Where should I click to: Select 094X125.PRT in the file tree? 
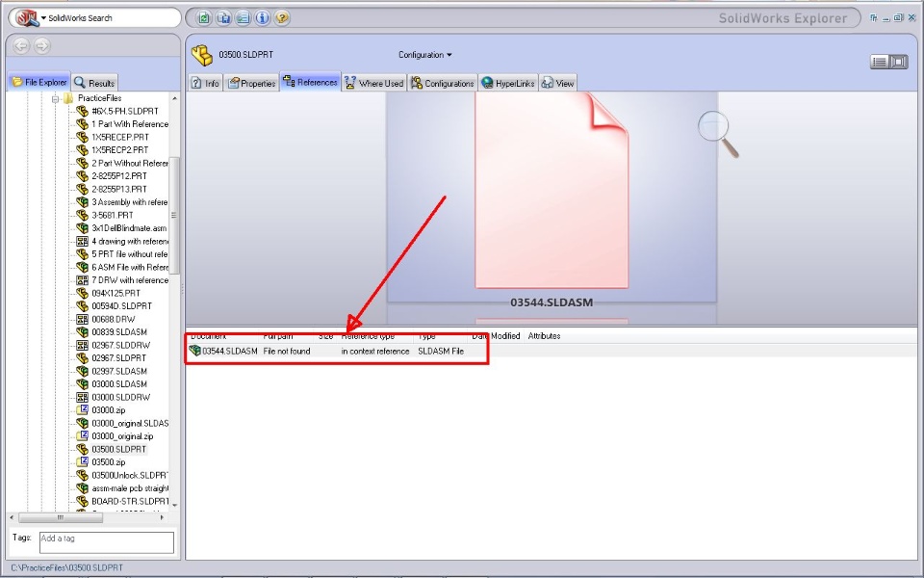(x=116, y=293)
